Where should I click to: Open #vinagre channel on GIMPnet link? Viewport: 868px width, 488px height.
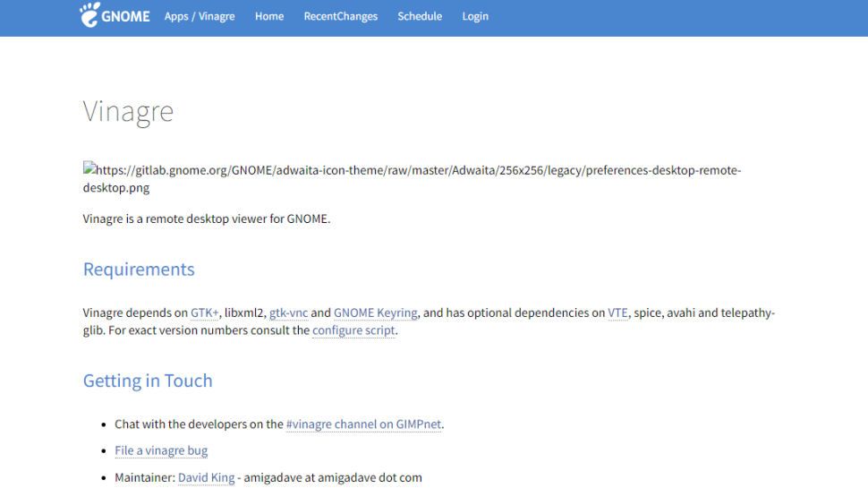point(363,424)
